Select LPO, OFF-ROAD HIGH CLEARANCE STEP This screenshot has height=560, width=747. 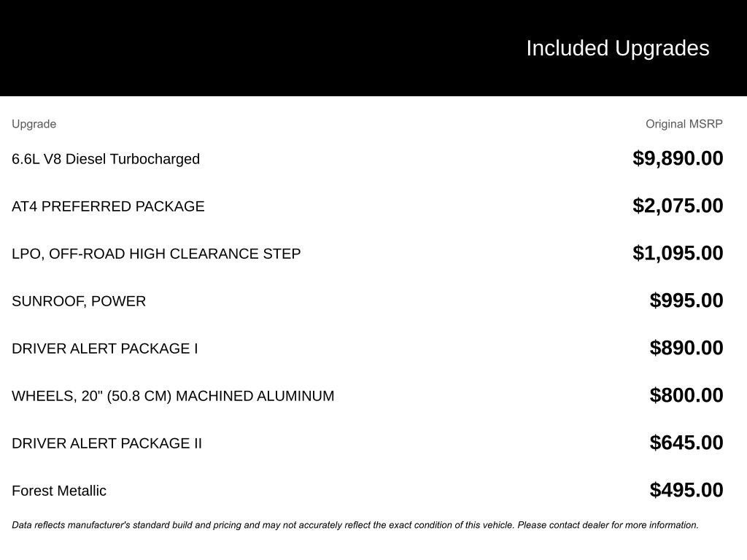coord(156,254)
